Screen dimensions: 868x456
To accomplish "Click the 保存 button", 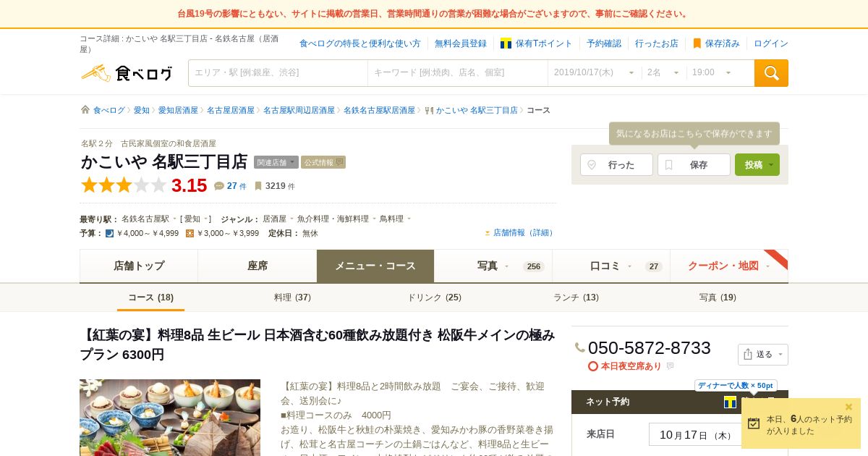I will tap(694, 164).
